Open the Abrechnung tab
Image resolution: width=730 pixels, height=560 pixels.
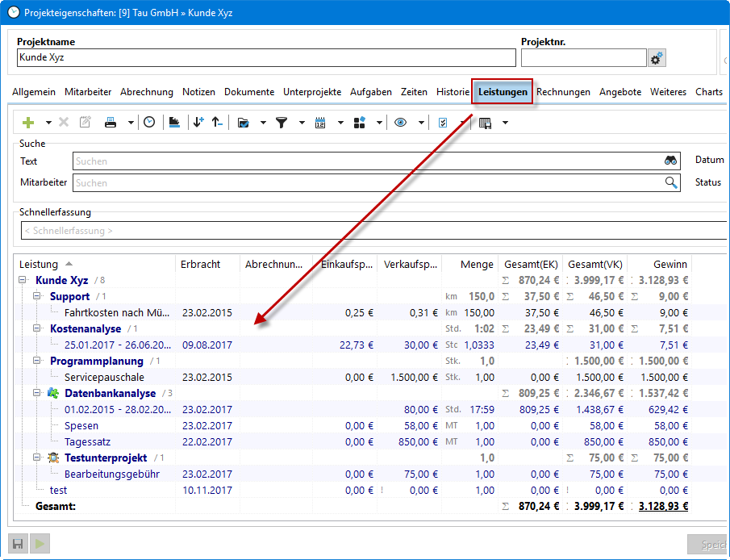click(147, 92)
